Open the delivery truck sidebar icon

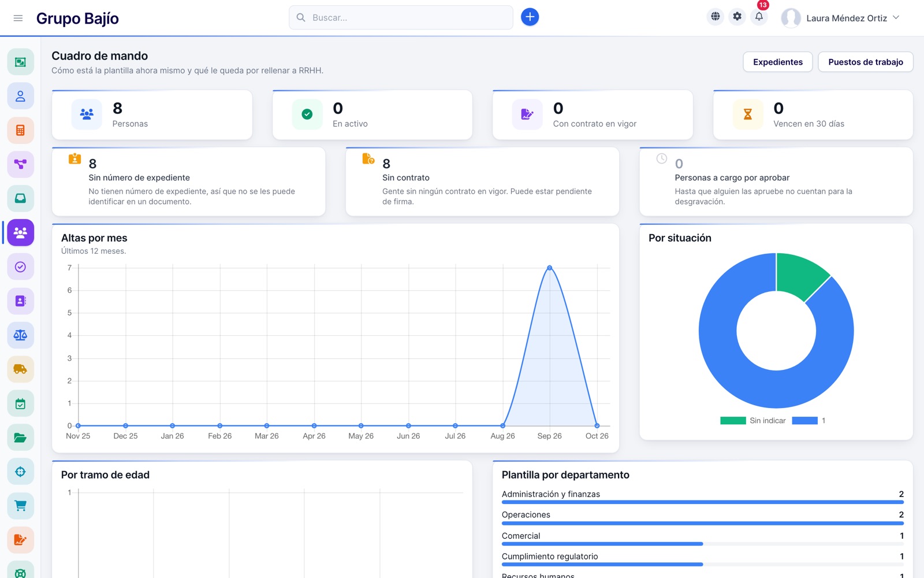[20, 369]
